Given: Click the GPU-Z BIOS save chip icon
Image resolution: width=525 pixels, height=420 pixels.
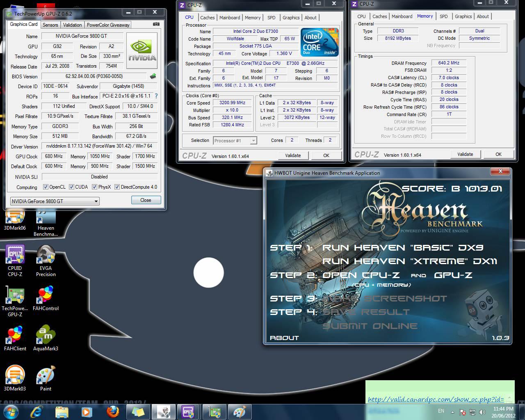Looking at the screenshot, I should pos(153,76).
